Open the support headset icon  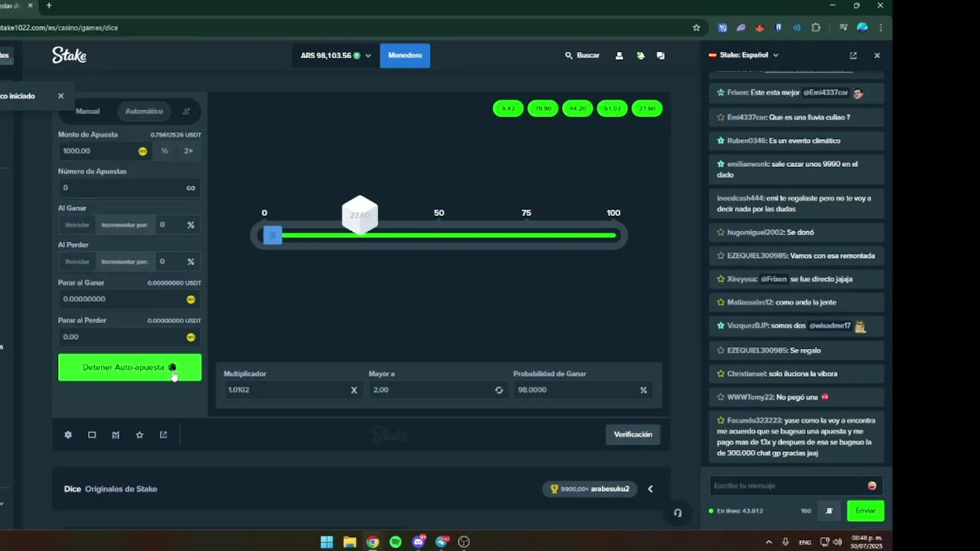tap(678, 513)
